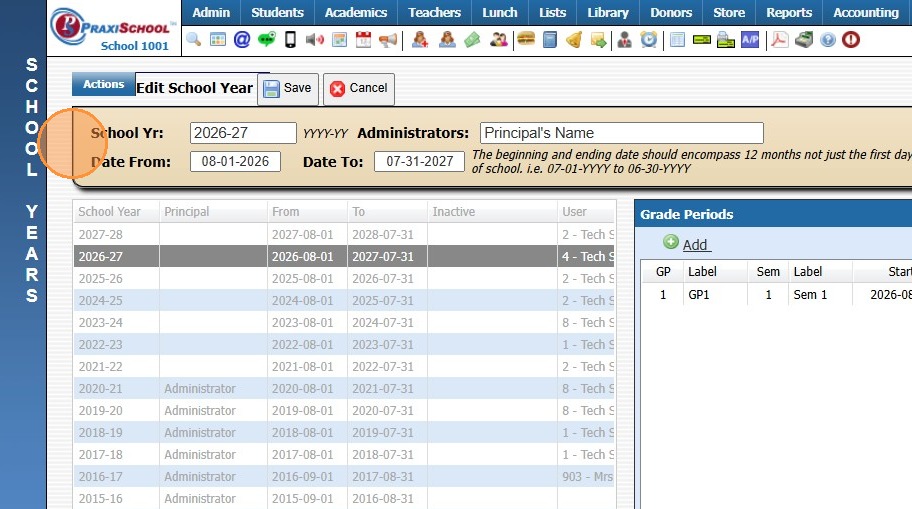The height and width of the screenshot is (509, 912).
Task: Click the Principal column header
Action: pyautogui.click(x=213, y=212)
